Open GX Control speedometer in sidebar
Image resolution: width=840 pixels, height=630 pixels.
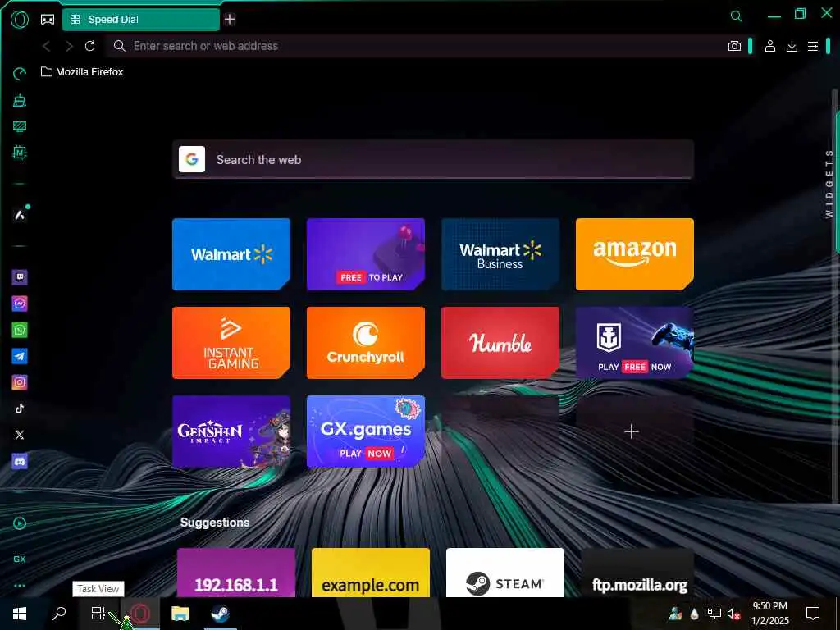click(x=20, y=74)
